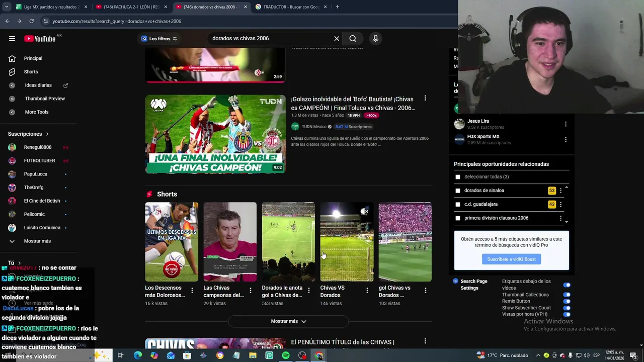Image resolution: width=644 pixels, height=362 pixels.
Task: Open options for Jesus Lira channel
Action: tap(566, 124)
